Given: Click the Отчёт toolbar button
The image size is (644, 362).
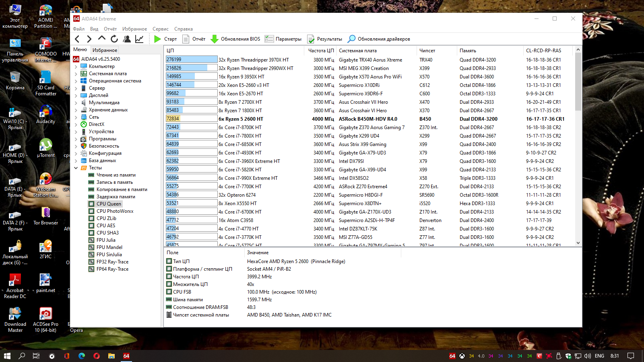Looking at the screenshot, I should (x=194, y=39).
